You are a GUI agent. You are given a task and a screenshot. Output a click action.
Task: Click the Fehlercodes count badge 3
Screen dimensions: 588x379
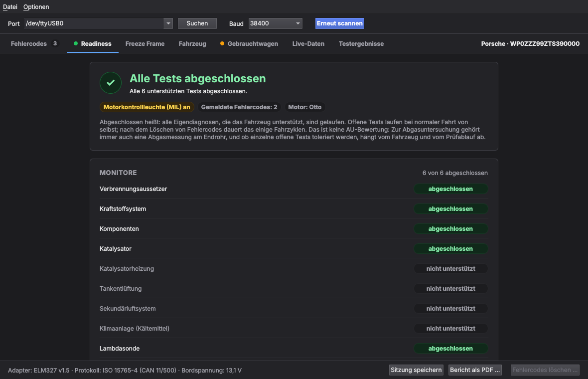click(x=55, y=43)
